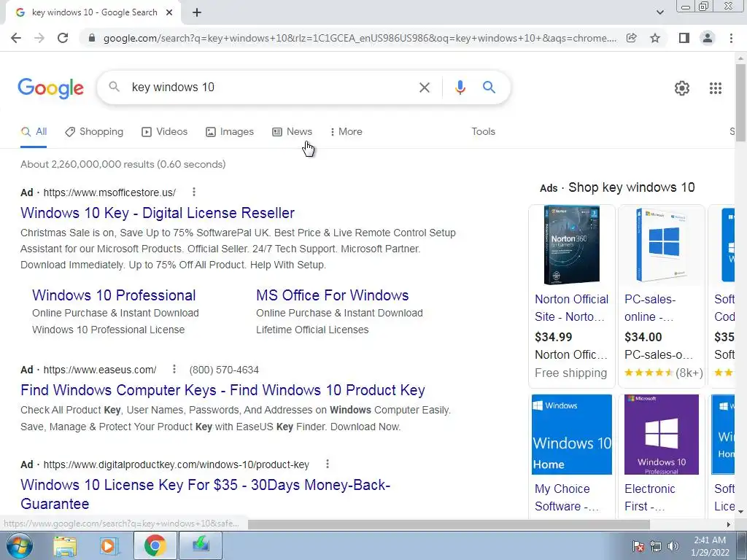Click the volume speaker tray icon

[x=673, y=546]
